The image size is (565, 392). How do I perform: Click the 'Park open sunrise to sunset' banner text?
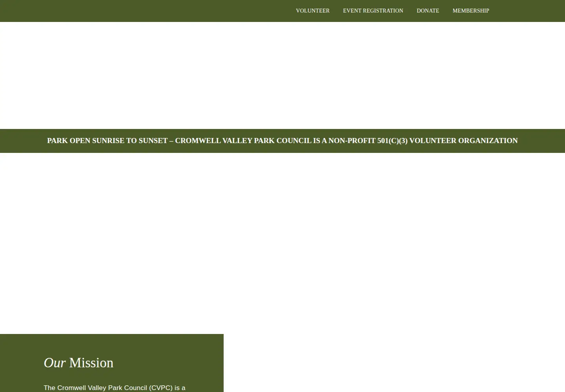282,141
